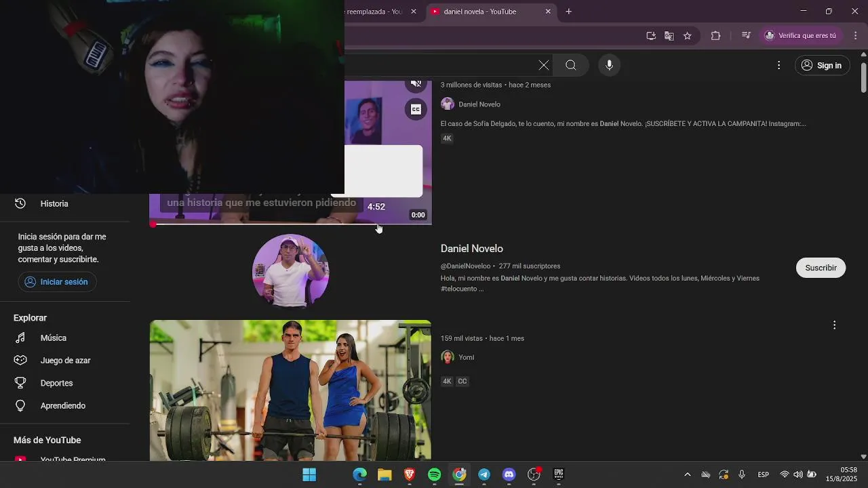Install YouTube app icon in address bar
The image size is (868, 488).
(651, 36)
